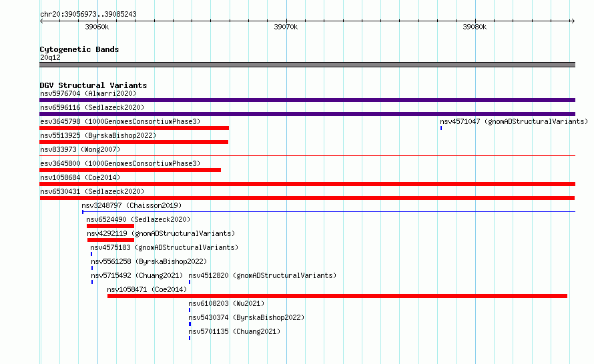Click the Cytogenetic Bands track title
The image size is (594, 364).
(x=79, y=49)
